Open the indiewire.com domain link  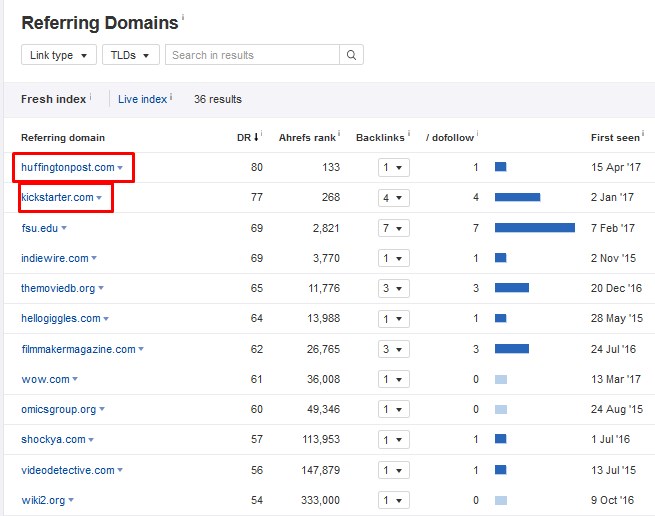point(55,258)
